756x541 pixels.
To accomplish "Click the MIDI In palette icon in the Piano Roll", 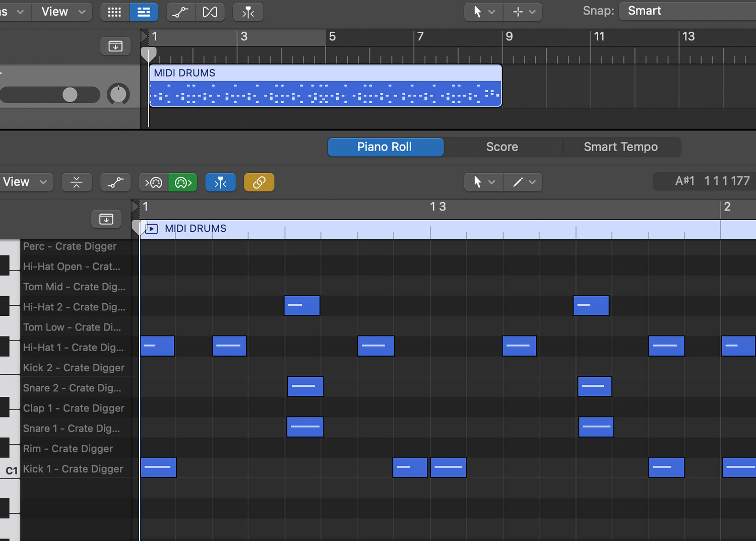I will 154,182.
